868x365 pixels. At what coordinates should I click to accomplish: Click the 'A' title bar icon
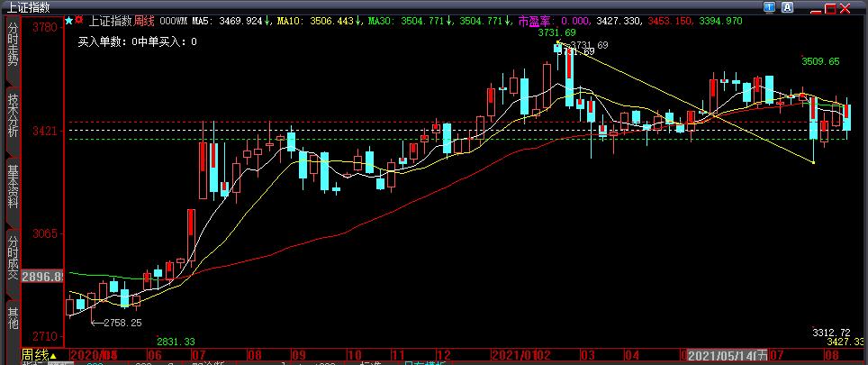pyautogui.click(x=788, y=7)
